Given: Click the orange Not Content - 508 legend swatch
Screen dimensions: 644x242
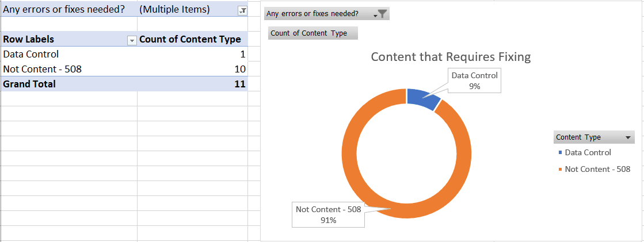Looking at the screenshot, I should [561, 170].
